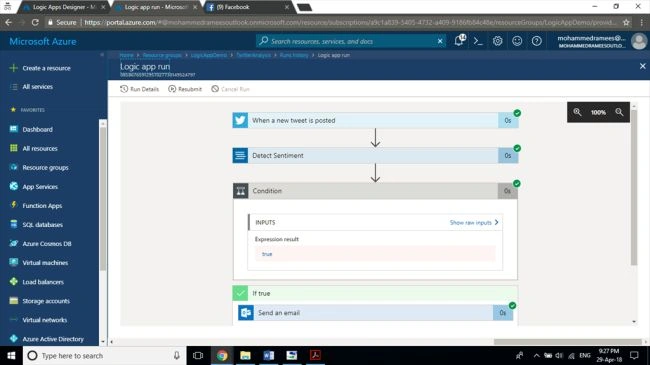Image resolution: width=650 pixels, height=365 pixels.
Task: Open the account profile avatar
Action: 639,41
